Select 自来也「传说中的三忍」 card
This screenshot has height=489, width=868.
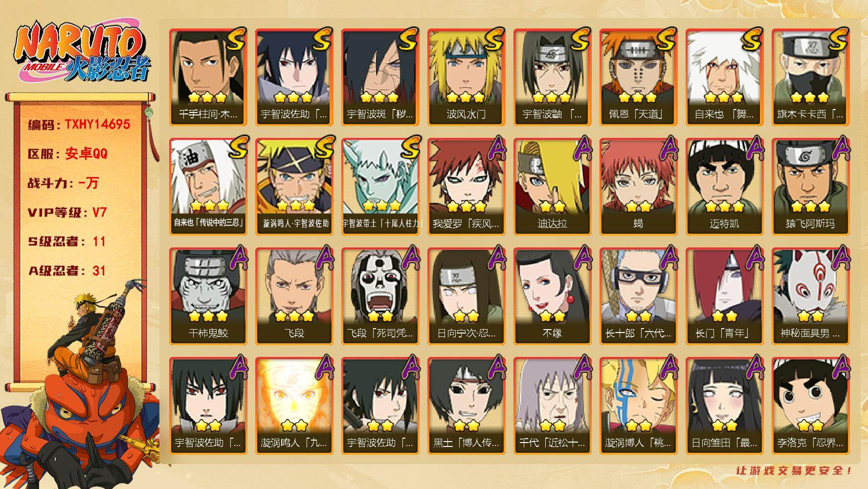(208, 187)
